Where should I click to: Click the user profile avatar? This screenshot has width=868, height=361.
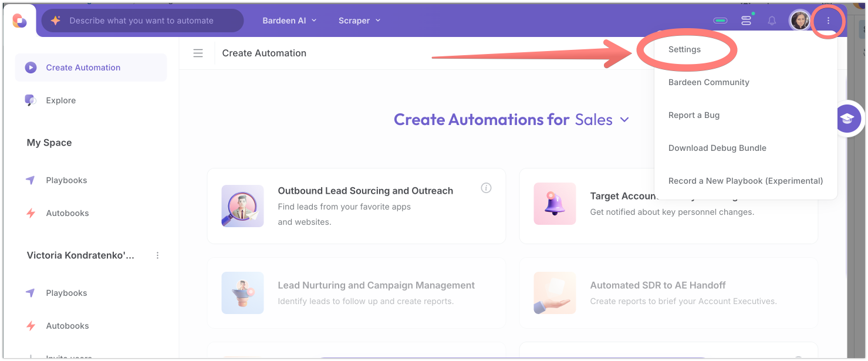(x=800, y=21)
